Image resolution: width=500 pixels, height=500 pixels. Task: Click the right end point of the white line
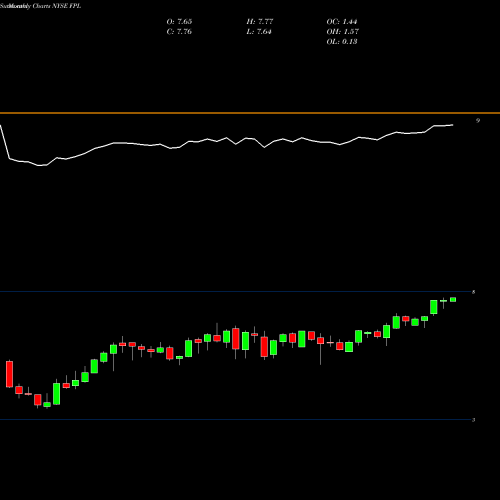point(453,125)
